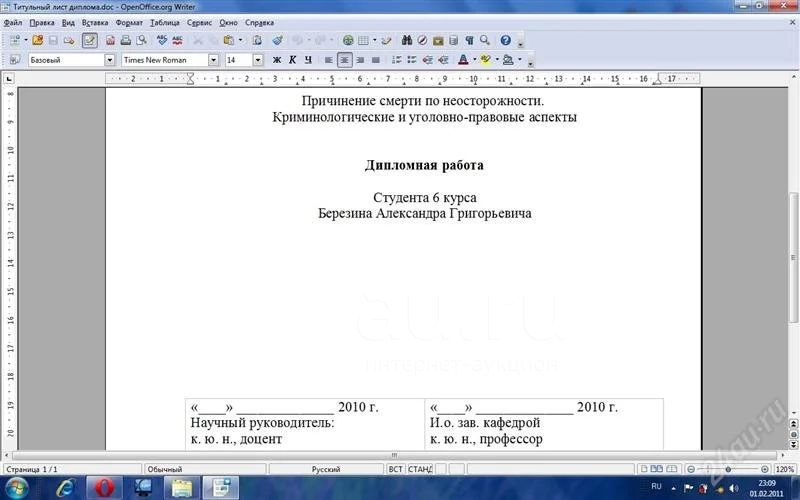Apply Highlighting color icon
Viewport: 800px width, 500px height.
486,60
